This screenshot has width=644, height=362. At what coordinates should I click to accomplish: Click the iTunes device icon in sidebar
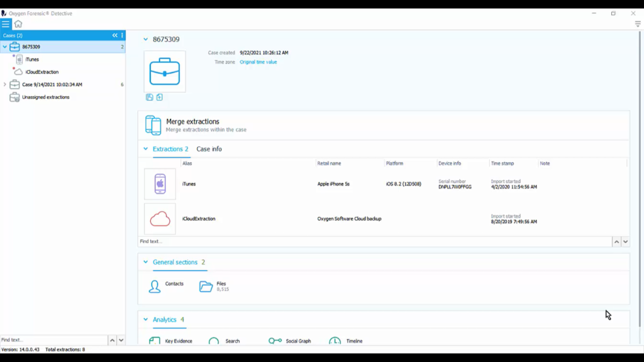pyautogui.click(x=19, y=59)
